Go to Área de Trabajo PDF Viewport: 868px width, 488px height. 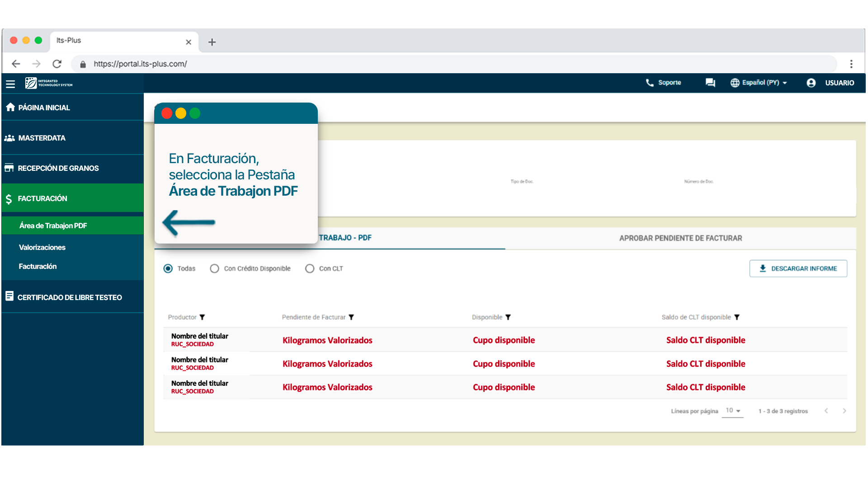53,225
